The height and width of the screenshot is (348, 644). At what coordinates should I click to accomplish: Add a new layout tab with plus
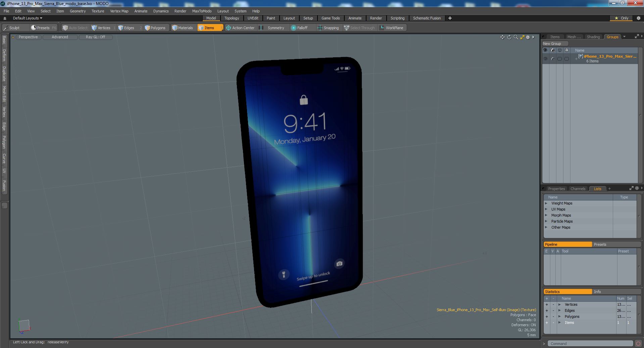click(x=450, y=18)
